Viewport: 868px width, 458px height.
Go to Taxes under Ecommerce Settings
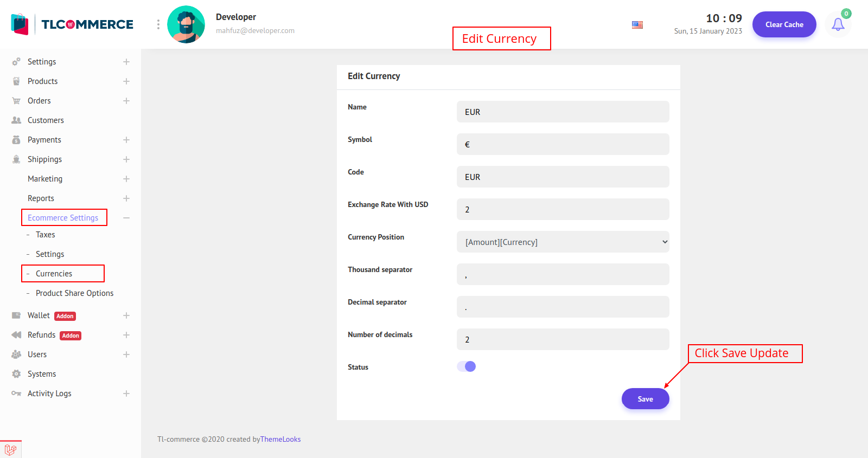pyautogui.click(x=46, y=235)
